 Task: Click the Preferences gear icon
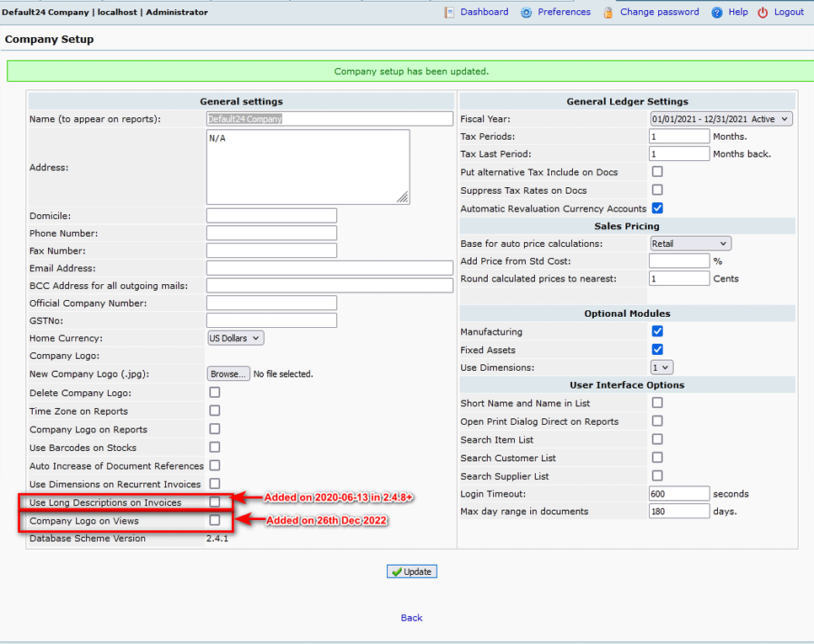527,13
